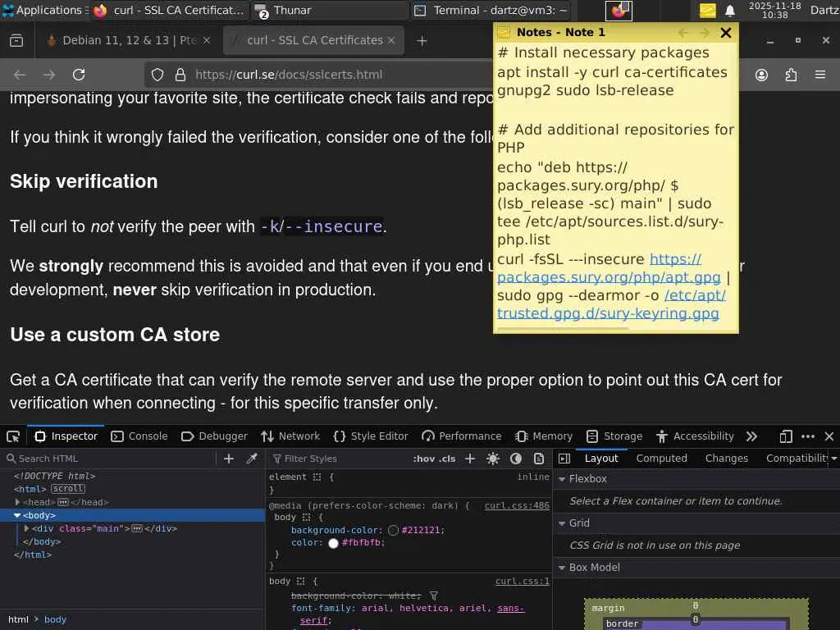Open a new browser tab with plus
This screenshot has height=630, width=840.
pyautogui.click(x=422, y=41)
